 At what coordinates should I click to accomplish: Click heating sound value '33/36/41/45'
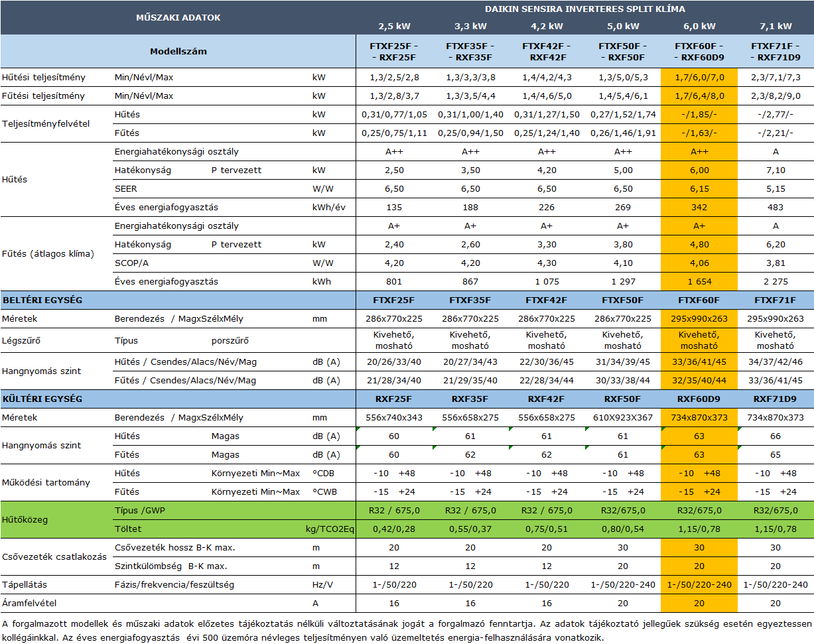[776, 380]
